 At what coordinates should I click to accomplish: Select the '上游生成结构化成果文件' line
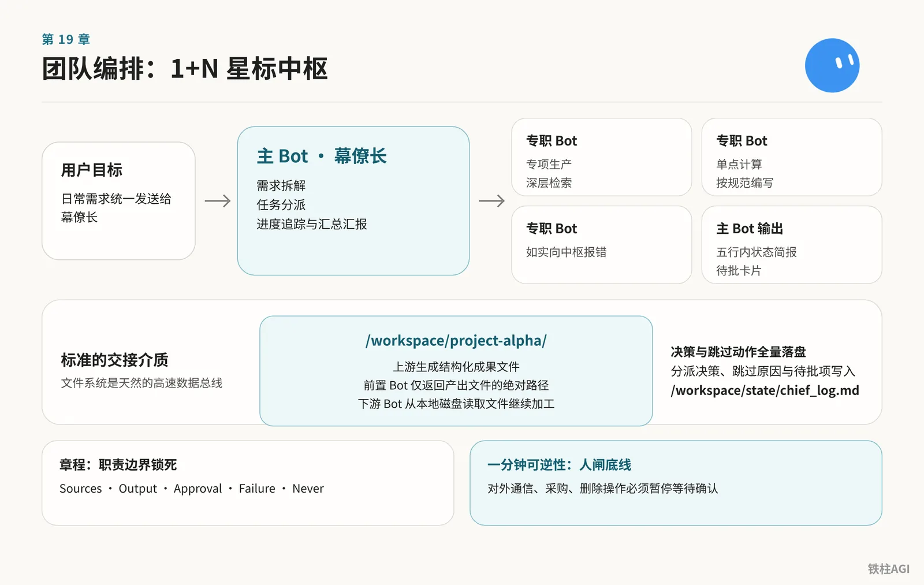[x=456, y=367]
